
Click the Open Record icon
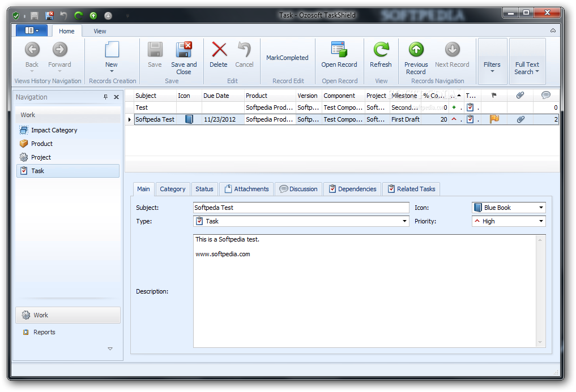coord(339,50)
